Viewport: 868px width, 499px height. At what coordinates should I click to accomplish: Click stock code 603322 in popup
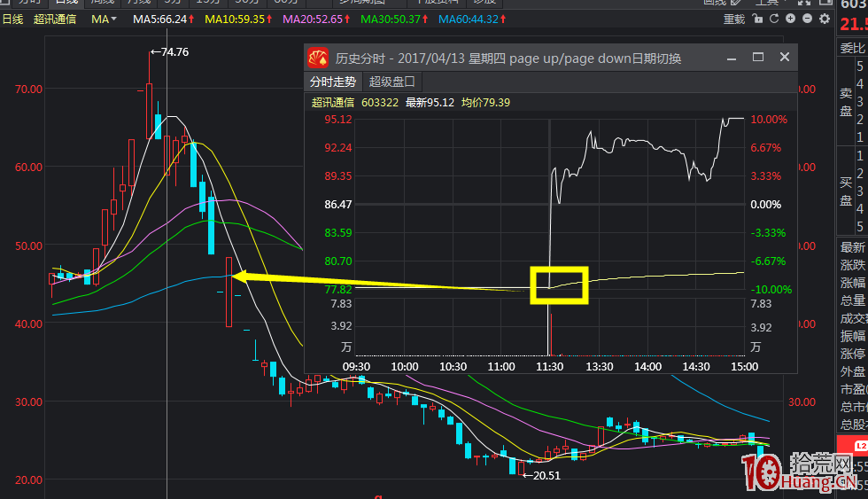pos(380,103)
